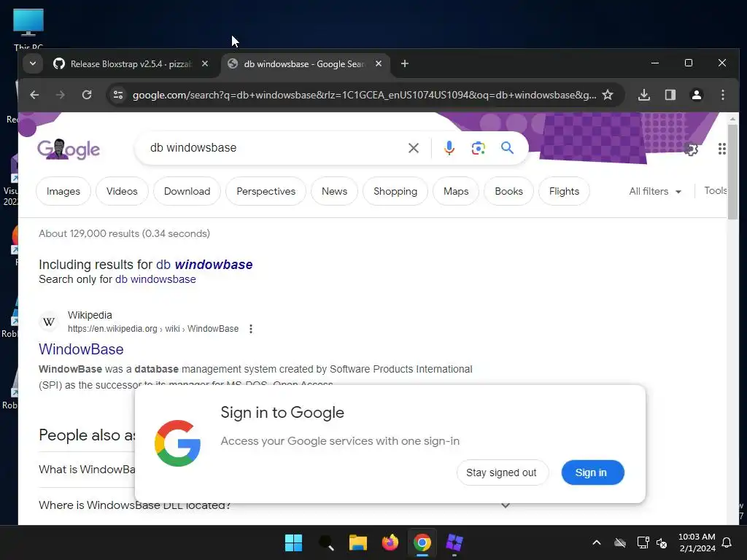Image resolution: width=747 pixels, height=560 pixels.
Task: Open Chrome side panel
Action: tap(670, 95)
